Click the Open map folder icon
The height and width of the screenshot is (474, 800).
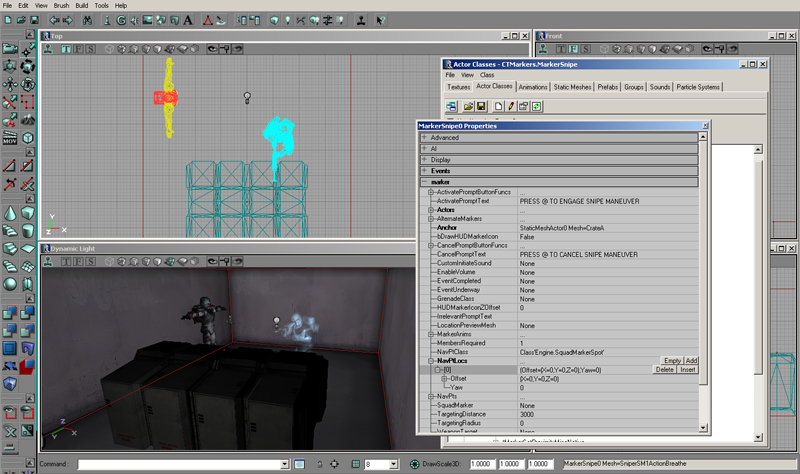[21, 20]
